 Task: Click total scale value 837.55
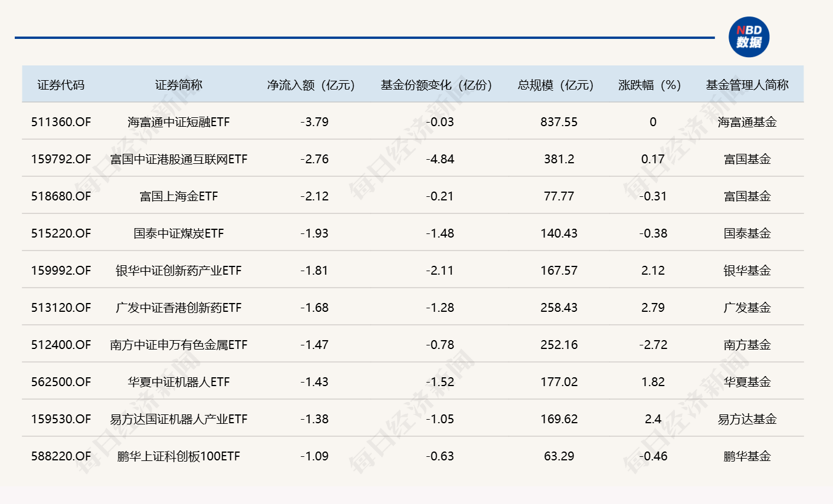[x=559, y=122]
